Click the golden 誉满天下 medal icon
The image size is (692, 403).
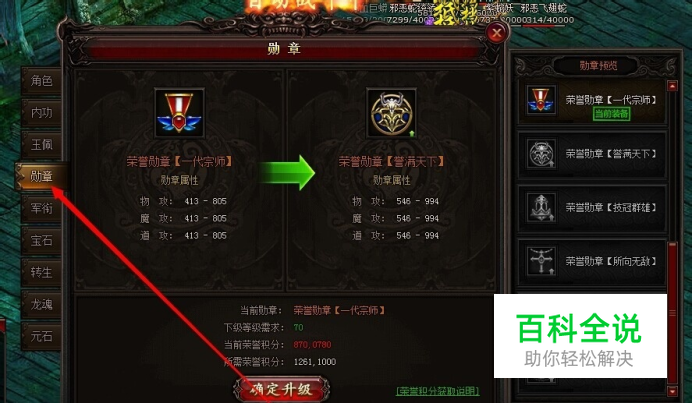[391, 113]
